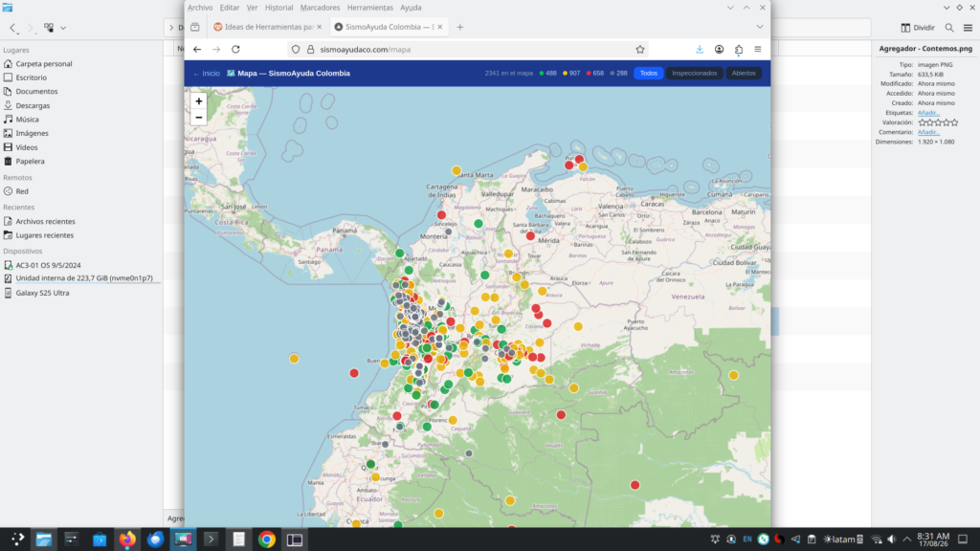980x551 pixels.
Task: Open Firefox hamburger menu
Action: coord(758,50)
